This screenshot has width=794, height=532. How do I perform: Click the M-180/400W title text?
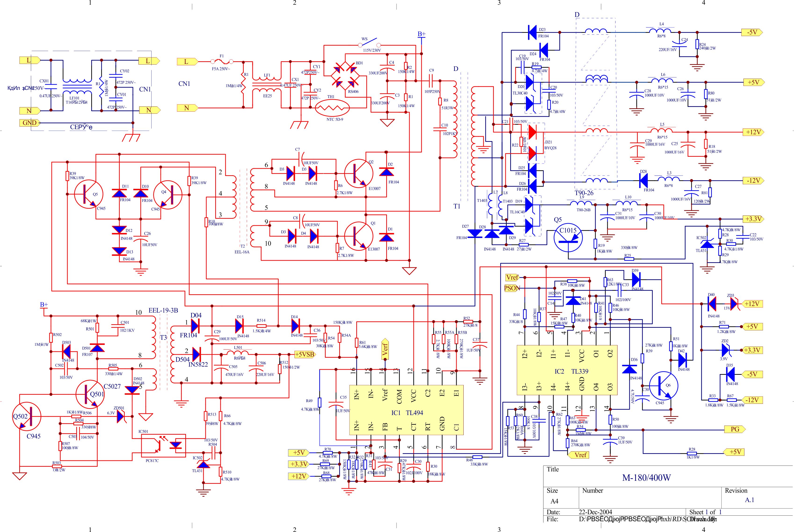pos(646,478)
